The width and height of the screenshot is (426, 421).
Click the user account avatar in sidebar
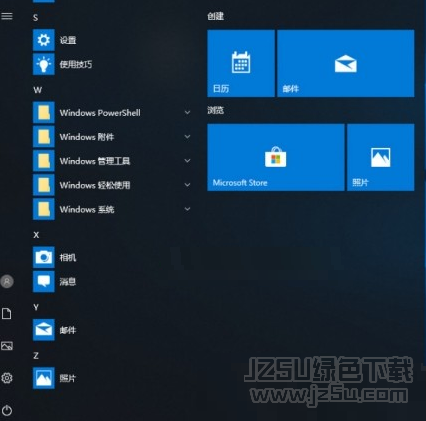coord(7,281)
